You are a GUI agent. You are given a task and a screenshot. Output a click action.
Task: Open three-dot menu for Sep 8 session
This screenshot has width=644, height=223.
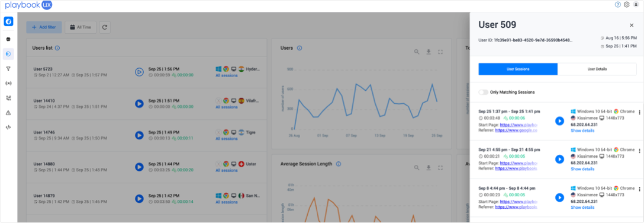click(639, 189)
